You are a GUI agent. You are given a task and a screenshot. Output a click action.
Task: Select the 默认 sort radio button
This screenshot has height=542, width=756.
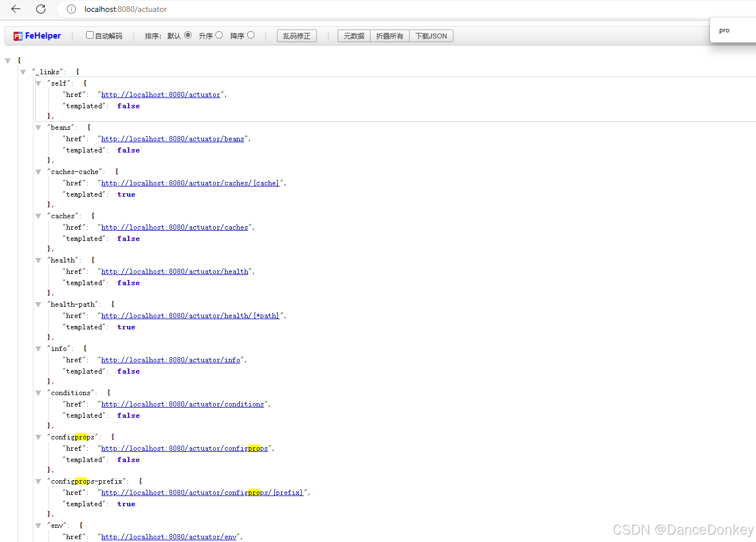tap(188, 35)
